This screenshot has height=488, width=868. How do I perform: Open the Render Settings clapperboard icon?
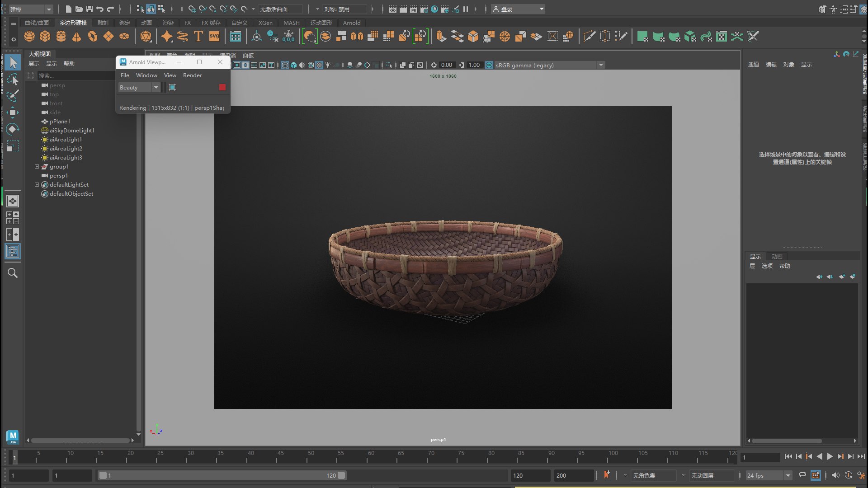424,9
